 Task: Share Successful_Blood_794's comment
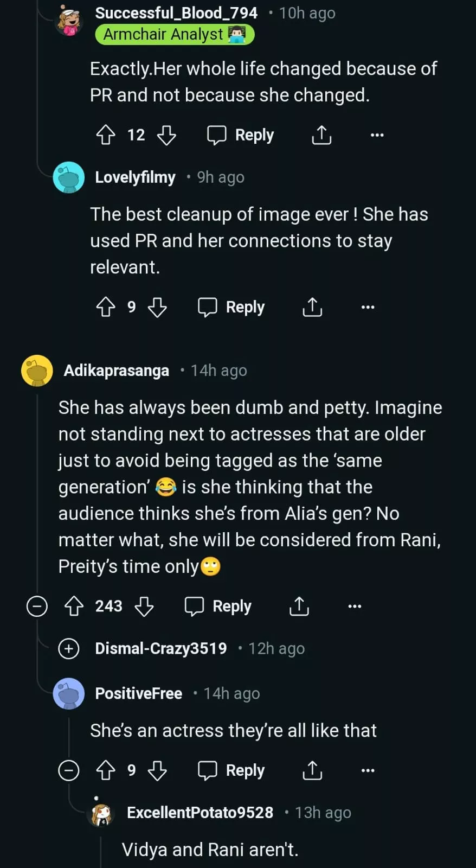321,135
